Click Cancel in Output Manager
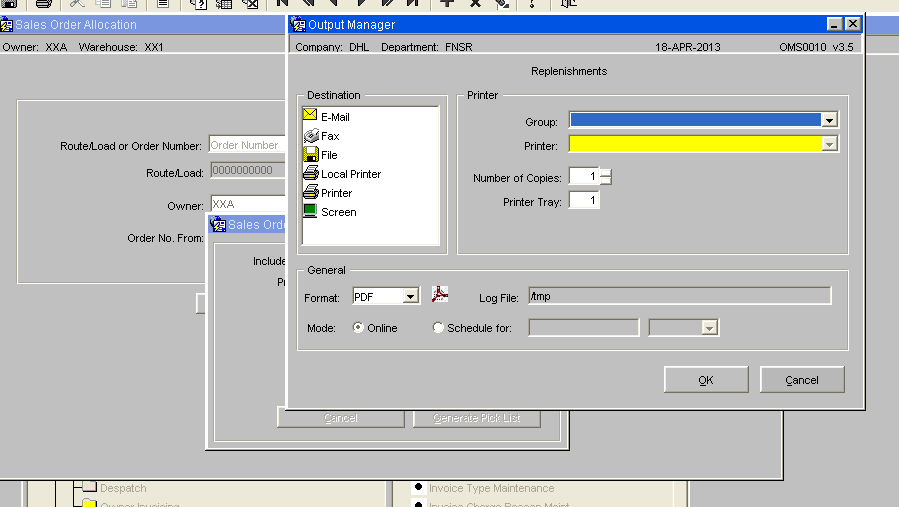The height and width of the screenshot is (507, 899). [802, 380]
